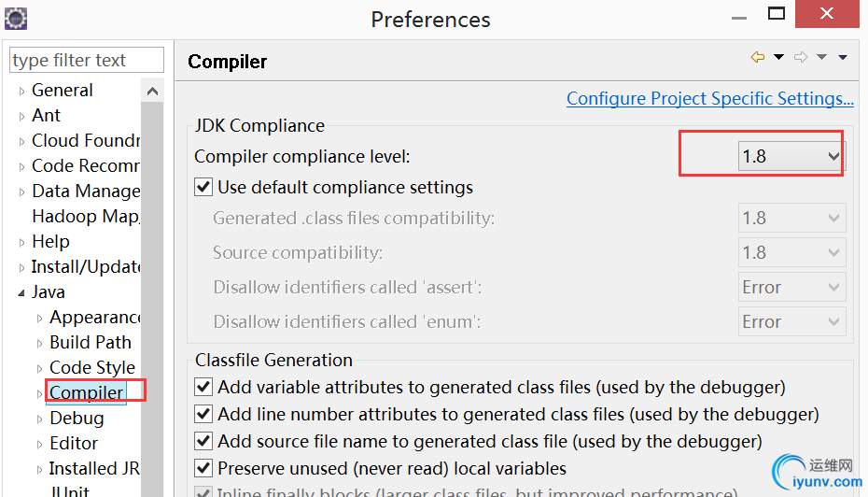The image size is (868, 497).
Task: Click the Eclipse icon in title bar
Action: 16,18
